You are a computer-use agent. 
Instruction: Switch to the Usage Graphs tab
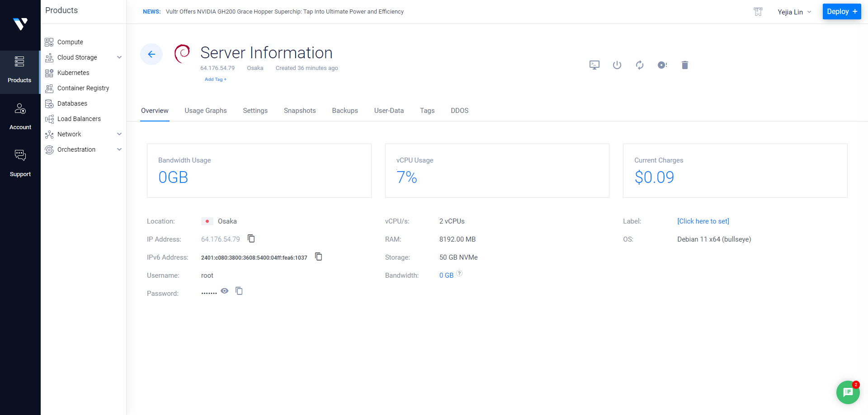[x=206, y=111]
